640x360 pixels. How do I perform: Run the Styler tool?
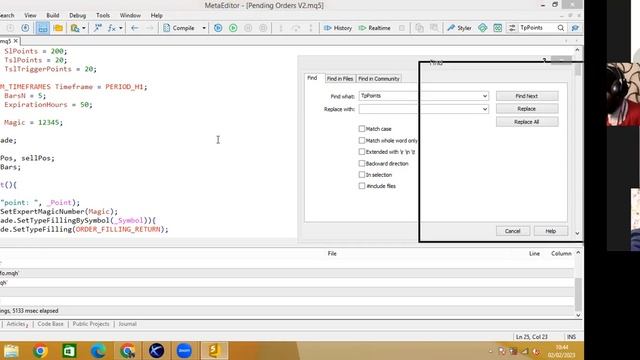click(x=459, y=28)
